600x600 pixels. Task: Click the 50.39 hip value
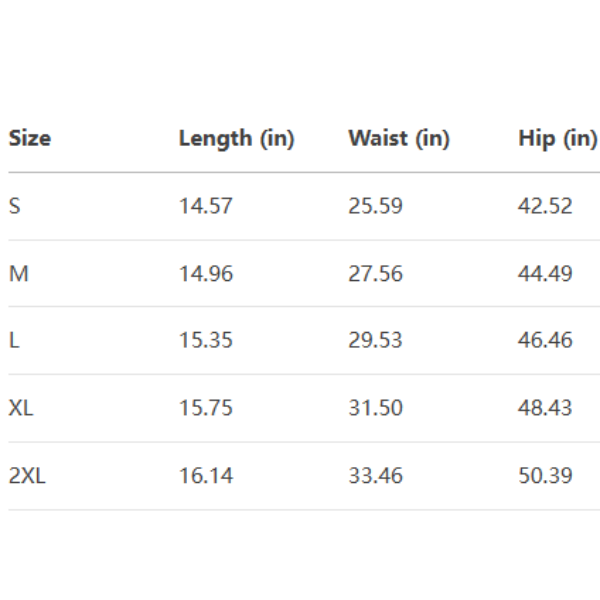click(x=545, y=476)
